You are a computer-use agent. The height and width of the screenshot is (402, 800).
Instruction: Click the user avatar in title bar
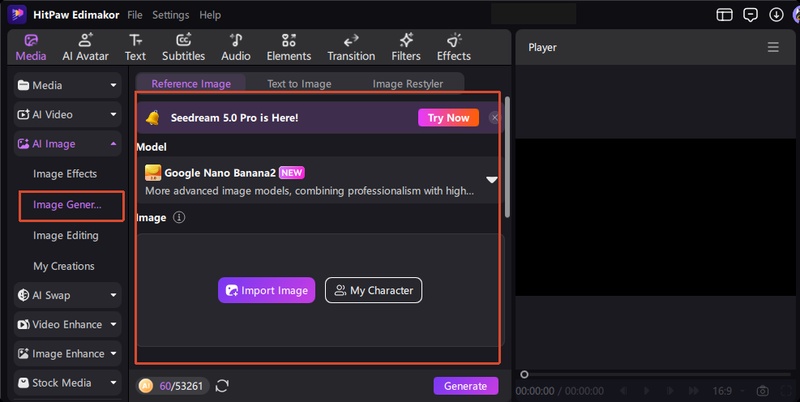796,15
